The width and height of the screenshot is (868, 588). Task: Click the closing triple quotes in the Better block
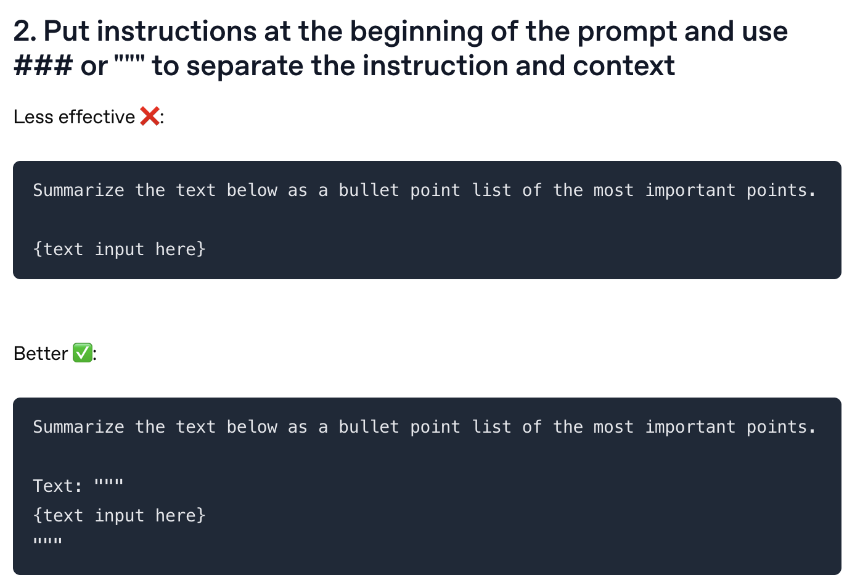(x=47, y=542)
